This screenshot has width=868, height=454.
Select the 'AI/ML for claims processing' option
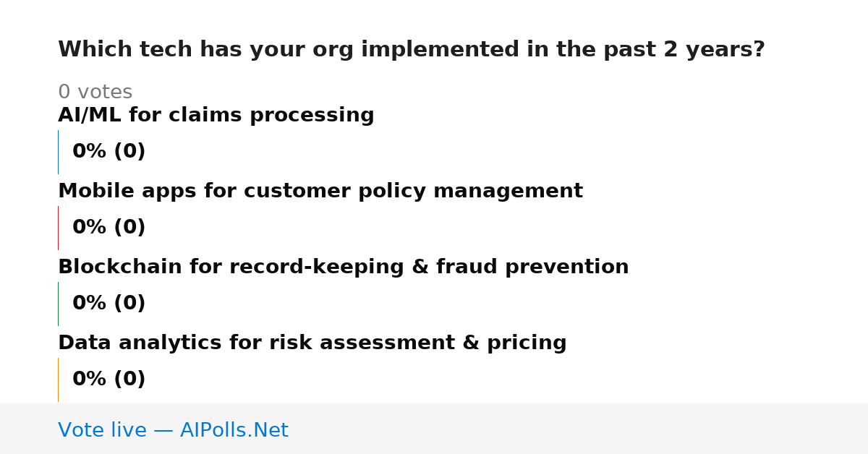tap(216, 116)
